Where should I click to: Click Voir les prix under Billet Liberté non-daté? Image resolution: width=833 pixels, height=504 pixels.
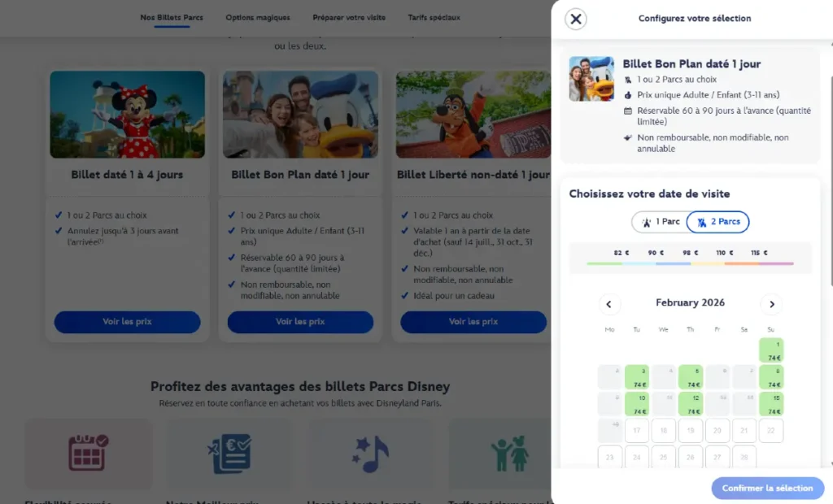473,322
